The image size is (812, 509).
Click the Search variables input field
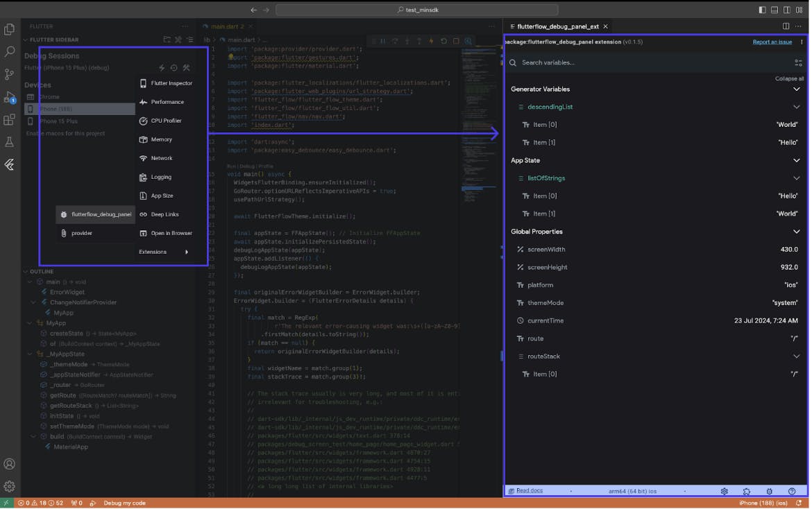click(645, 62)
